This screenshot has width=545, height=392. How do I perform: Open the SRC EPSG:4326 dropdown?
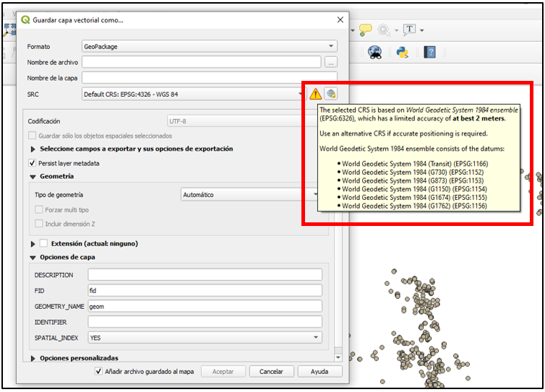click(x=193, y=94)
